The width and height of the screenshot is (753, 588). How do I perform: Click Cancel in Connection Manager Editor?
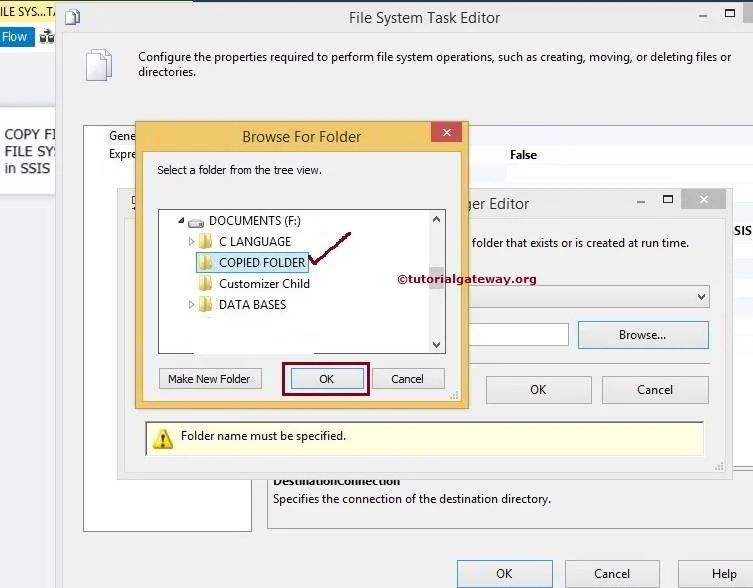point(655,390)
